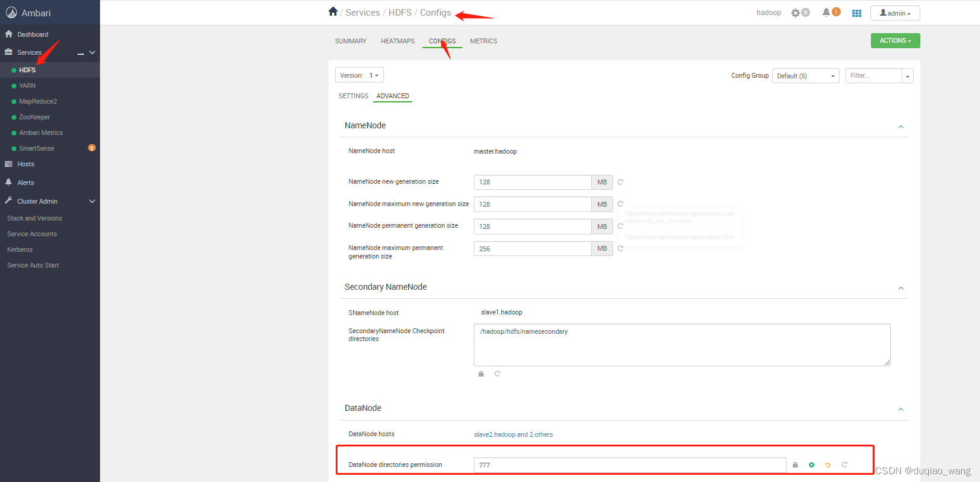This screenshot has width=980, height=482.
Task: Click orange undo icon for DataNode permission
Action: (828, 465)
